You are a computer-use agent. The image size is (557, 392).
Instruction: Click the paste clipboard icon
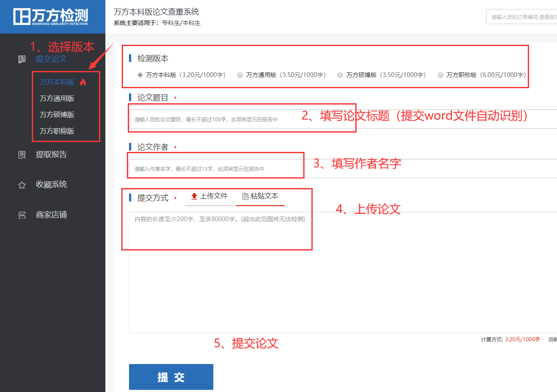pyautogui.click(x=245, y=196)
